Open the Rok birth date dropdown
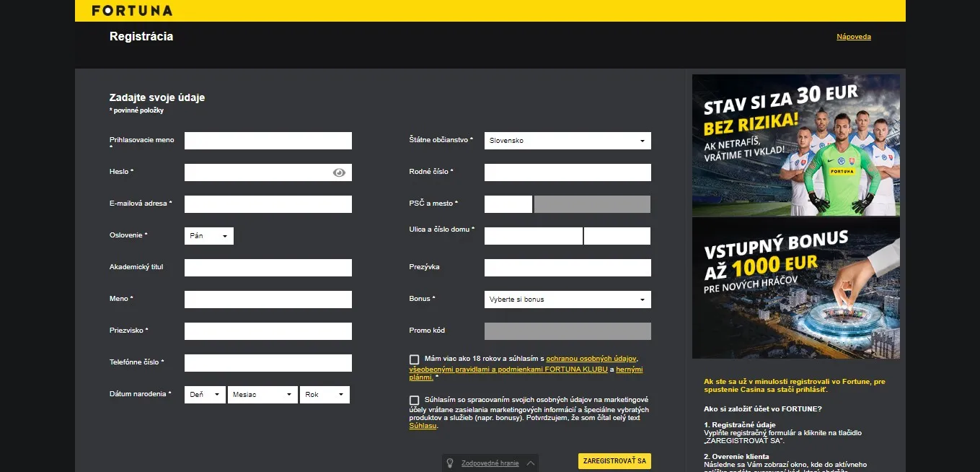This screenshot has width=980, height=472. click(x=325, y=395)
